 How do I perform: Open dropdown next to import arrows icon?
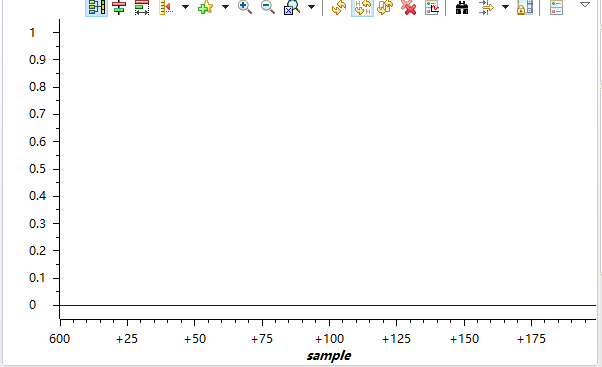[x=506, y=7]
